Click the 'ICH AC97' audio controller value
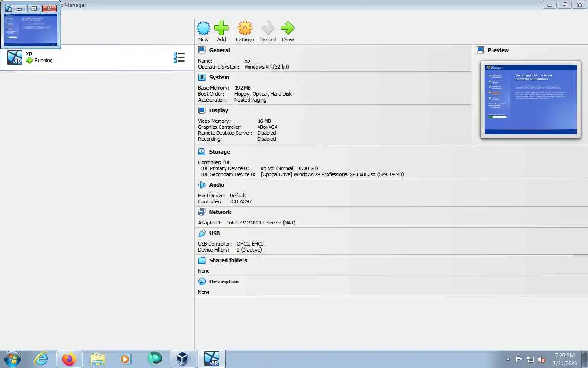 pyautogui.click(x=241, y=201)
